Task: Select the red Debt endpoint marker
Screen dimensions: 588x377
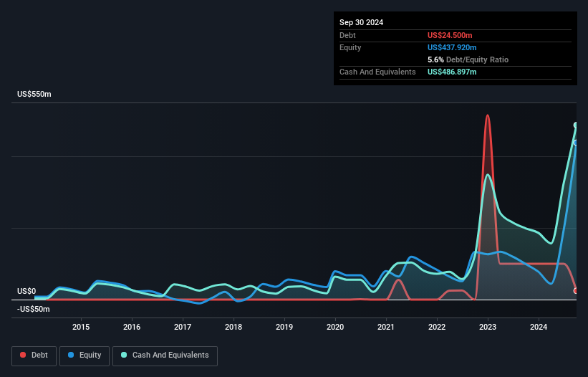Action: click(x=576, y=291)
